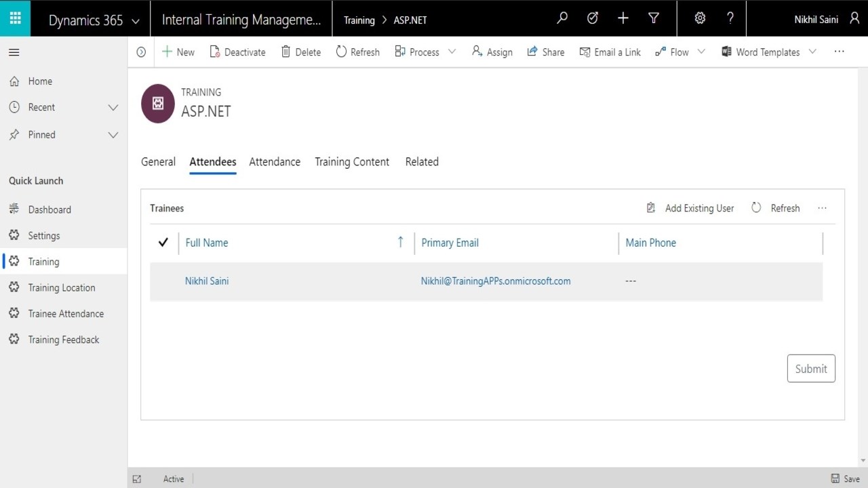Open Training Feedback entity
The width and height of the screenshot is (868, 488).
(x=64, y=340)
